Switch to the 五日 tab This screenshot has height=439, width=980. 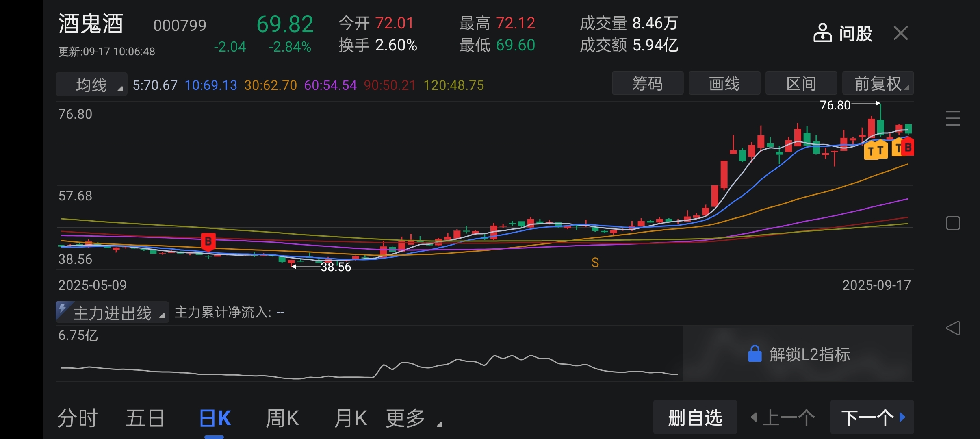click(x=145, y=418)
